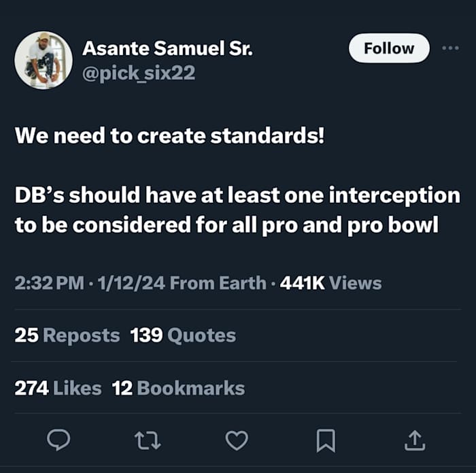The width and height of the screenshot is (476, 473).
Task: Show the 274 Likes list
Action: click(x=58, y=389)
